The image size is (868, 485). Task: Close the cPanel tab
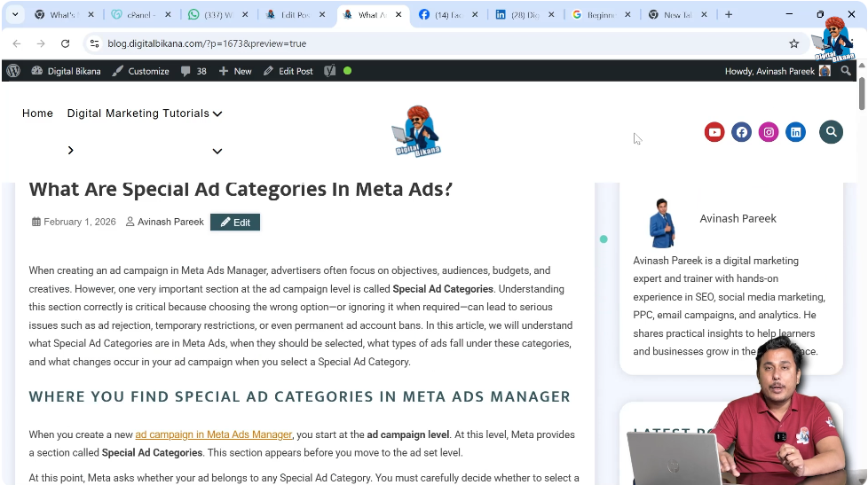pos(169,15)
